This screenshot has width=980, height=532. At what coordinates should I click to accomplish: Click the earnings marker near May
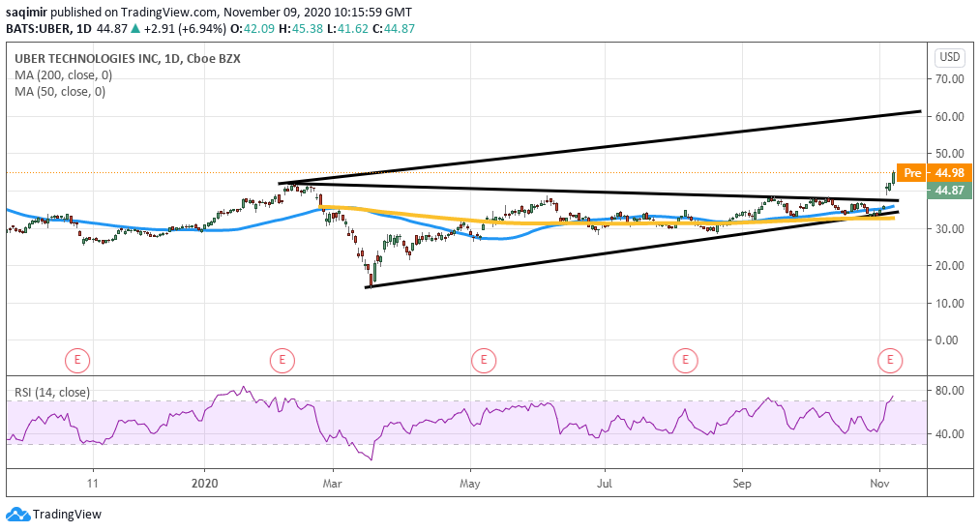(483, 360)
